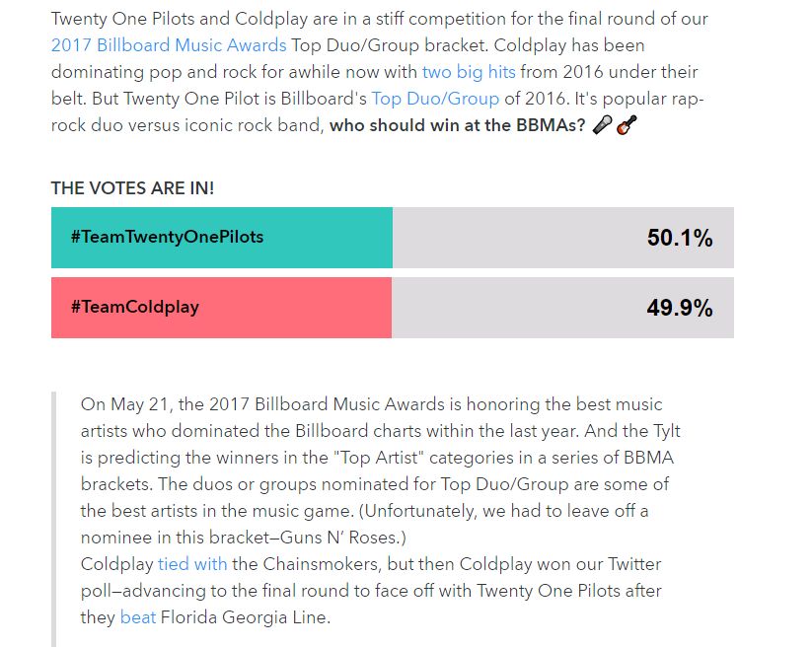Open the 2017 Billboard Music Awards link
The height and width of the screenshot is (647, 812).
click(169, 45)
